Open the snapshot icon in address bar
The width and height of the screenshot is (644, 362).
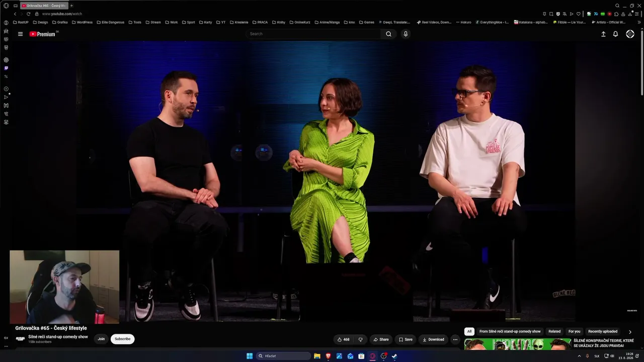(x=551, y=14)
